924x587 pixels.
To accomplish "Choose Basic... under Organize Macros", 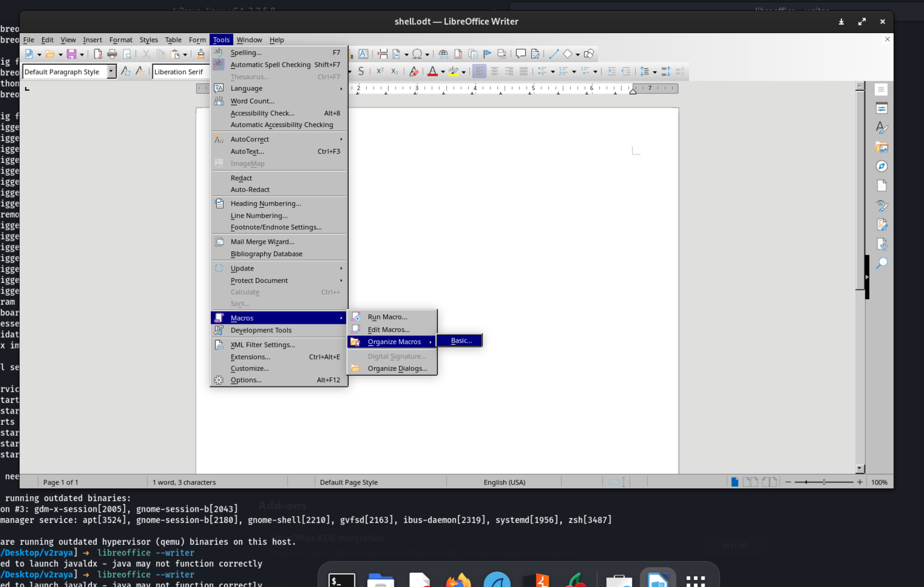I will (x=460, y=340).
